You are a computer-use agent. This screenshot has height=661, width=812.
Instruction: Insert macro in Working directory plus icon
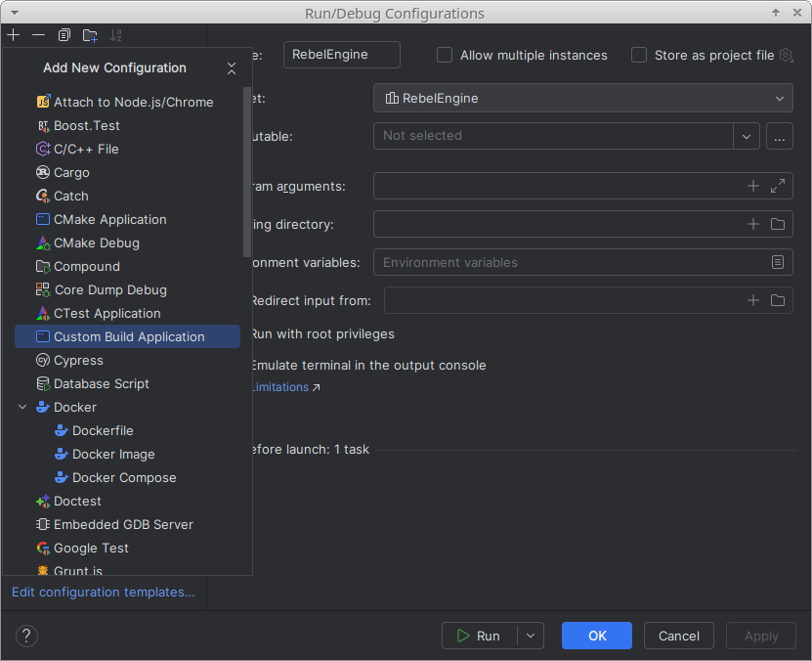tap(753, 224)
